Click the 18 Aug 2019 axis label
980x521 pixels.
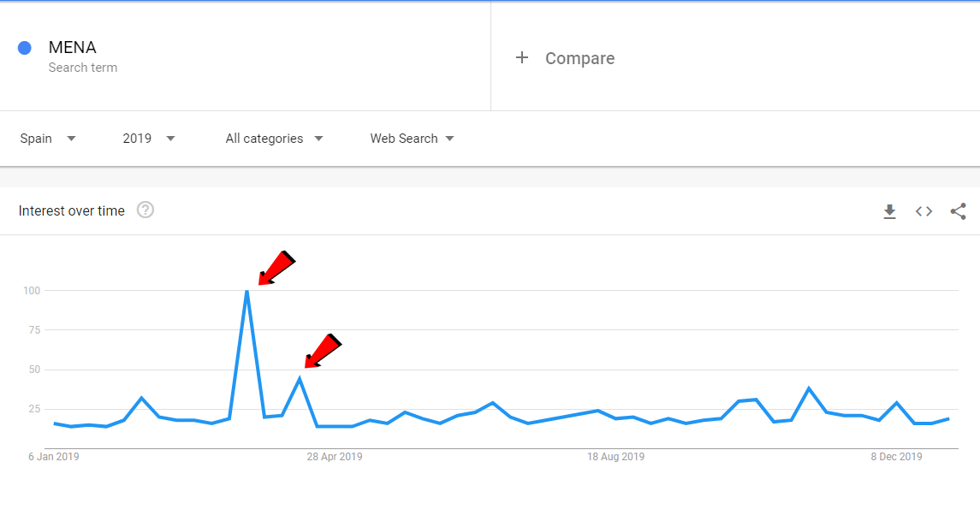coord(615,457)
